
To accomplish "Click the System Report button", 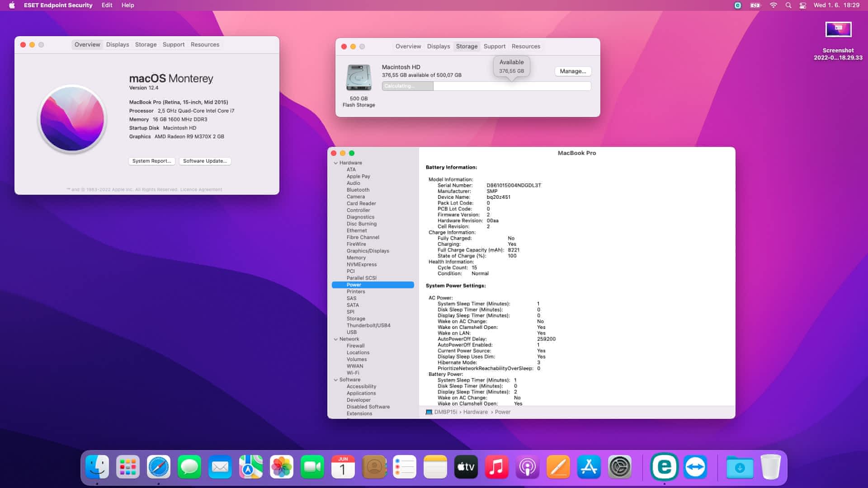I will (151, 161).
